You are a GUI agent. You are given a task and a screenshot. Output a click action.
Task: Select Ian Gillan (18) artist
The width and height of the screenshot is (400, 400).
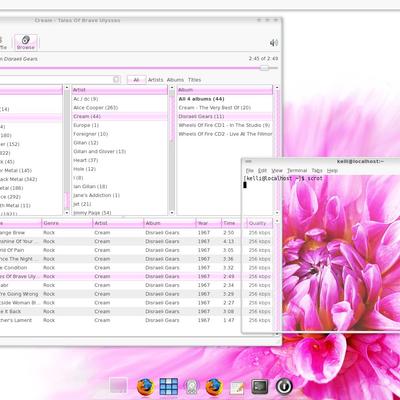[x=119, y=186]
